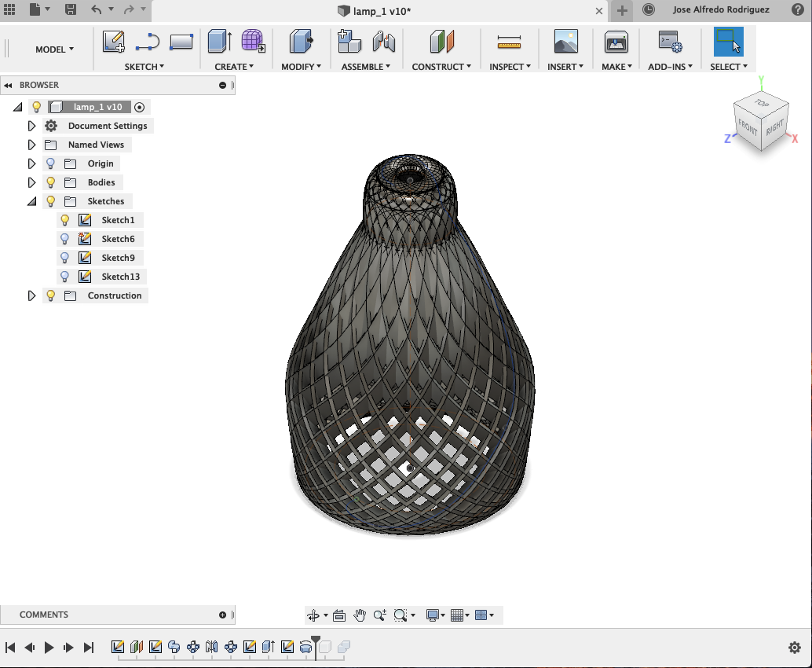Image resolution: width=812 pixels, height=668 pixels.
Task: Select the Extrude tool in Create
Action: click(220, 42)
